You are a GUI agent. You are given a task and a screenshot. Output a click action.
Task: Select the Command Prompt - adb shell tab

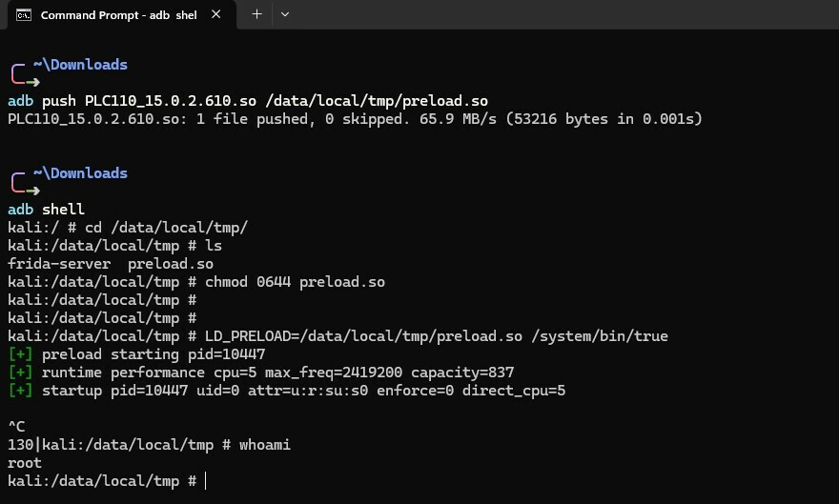tap(119, 15)
